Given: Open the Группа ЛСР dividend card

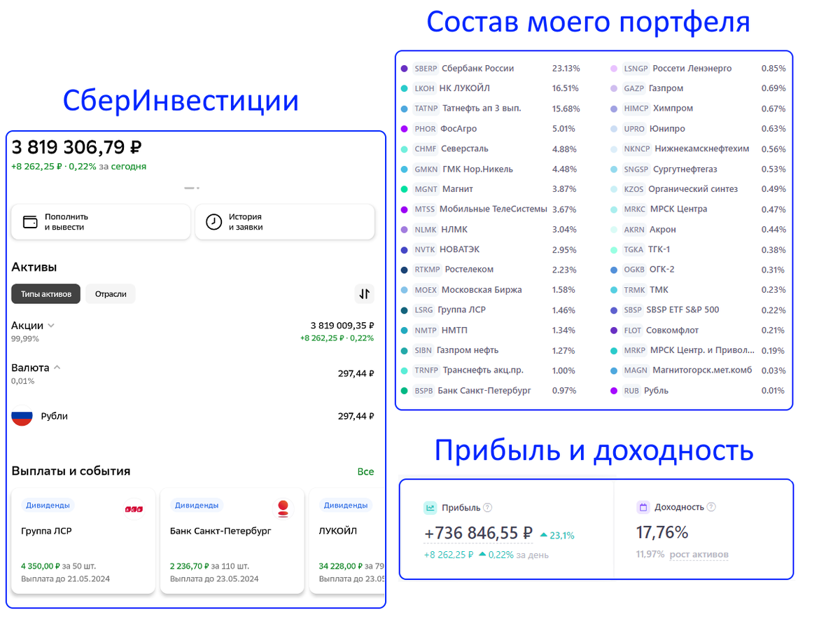Looking at the screenshot, I should 83,541.
